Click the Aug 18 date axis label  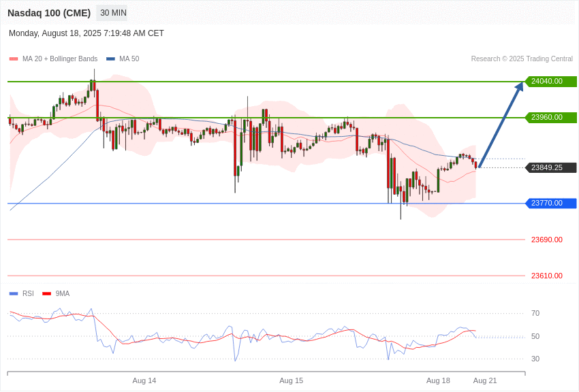click(x=438, y=380)
